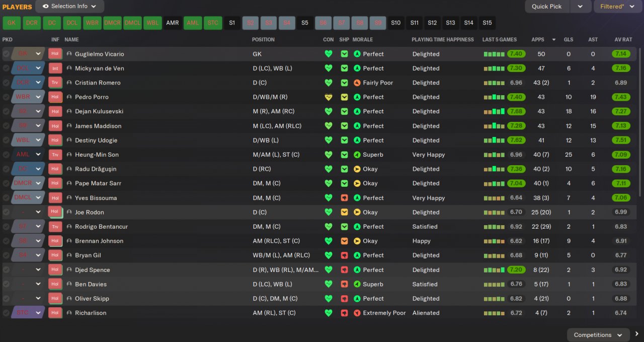Toggle selection check for Heung-Min Son
Image resolution: width=644 pixels, height=342 pixels.
pyautogui.click(x=6, y=155)
